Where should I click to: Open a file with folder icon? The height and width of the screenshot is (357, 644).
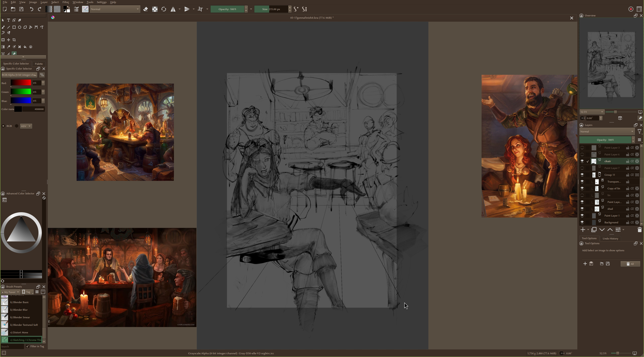[x=13, y=9]
